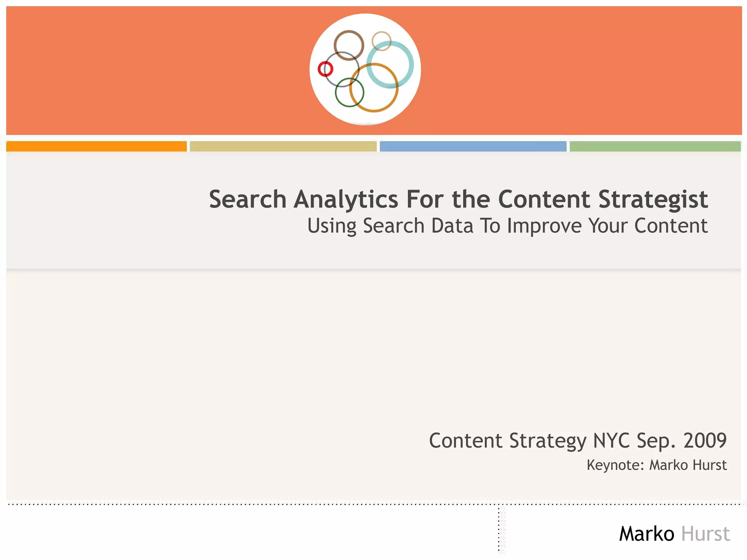
Task: Select the subtitle 'Using Search Data To Improve Your Content'
Action: (507, 226)
